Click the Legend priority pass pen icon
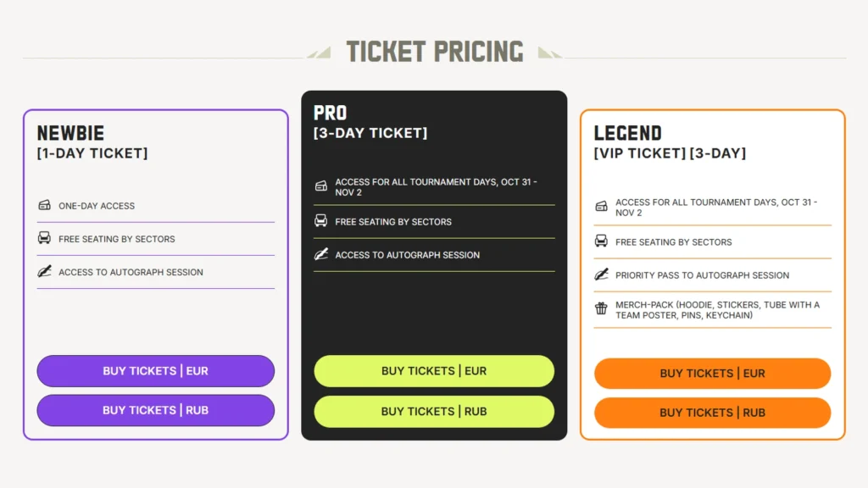This screenshot has height=488, width=868. 601,274
